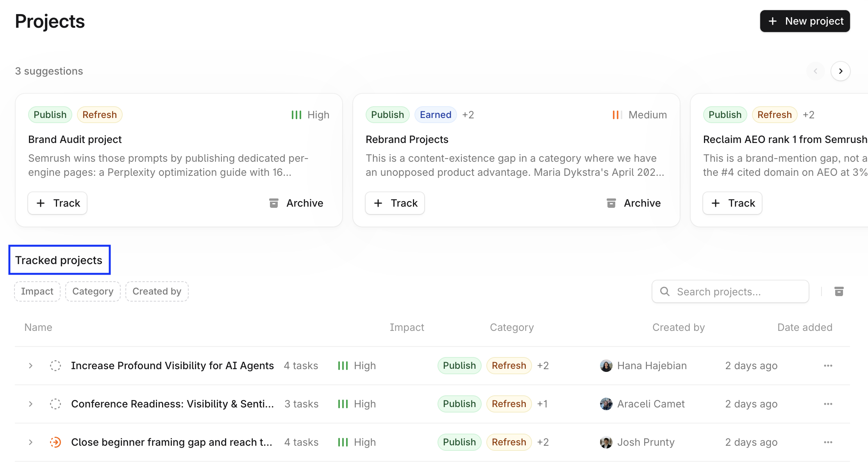Archive the Brand Audit project suggestion
The width and height of the screenshot is (868, 468).
296,203
